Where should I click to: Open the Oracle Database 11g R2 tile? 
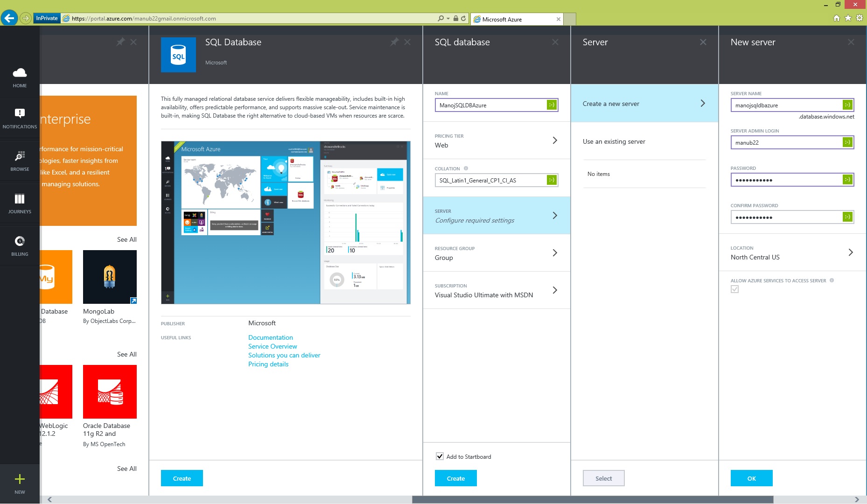(110, 392)
